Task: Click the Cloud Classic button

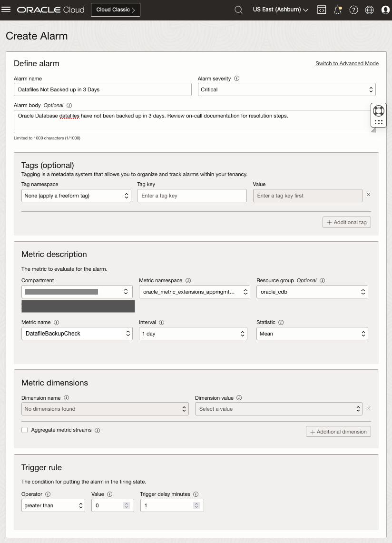Action: (116, 10)
